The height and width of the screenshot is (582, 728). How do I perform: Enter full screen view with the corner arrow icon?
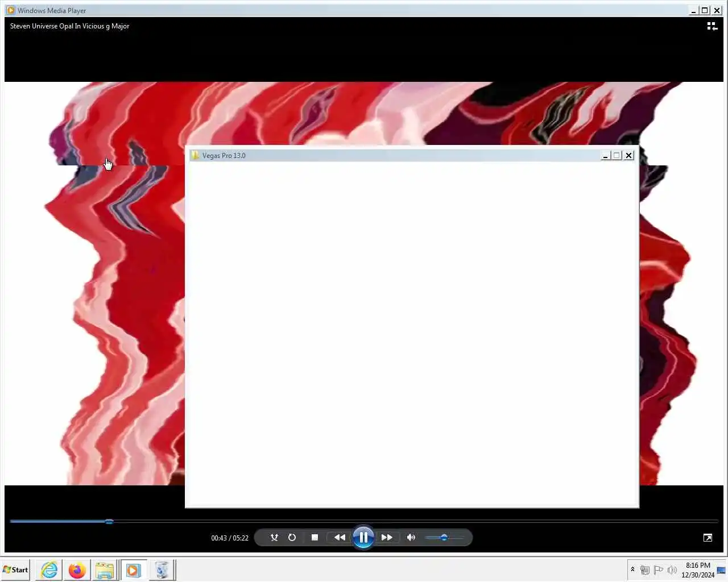click(708, 538)
